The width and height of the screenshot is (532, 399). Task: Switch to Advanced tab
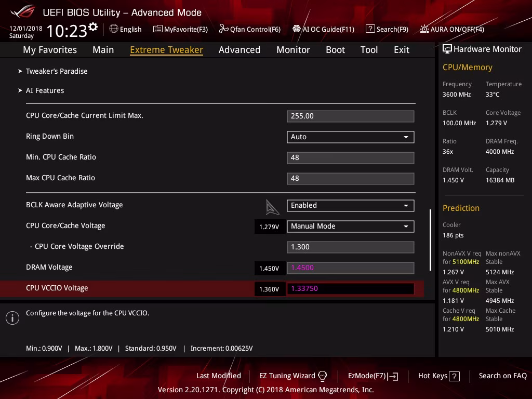coord(240,50)
